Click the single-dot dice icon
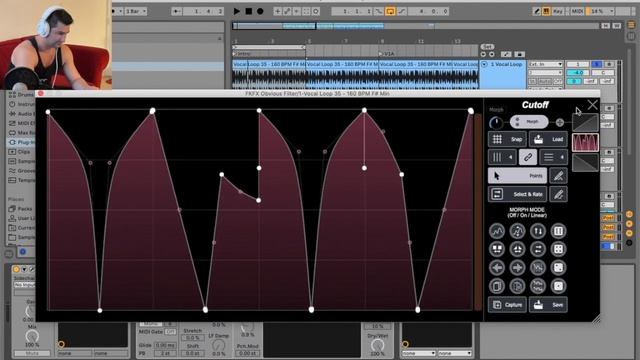 point(558,286)
